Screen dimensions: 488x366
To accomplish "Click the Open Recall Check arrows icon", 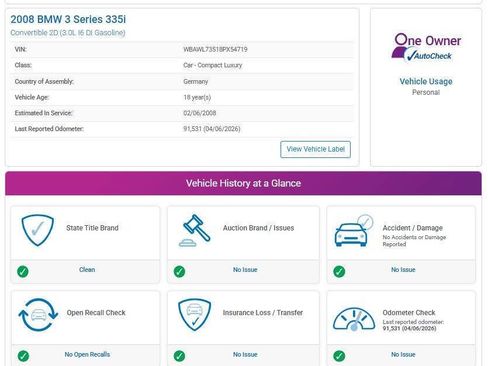I will pos(38,315).
